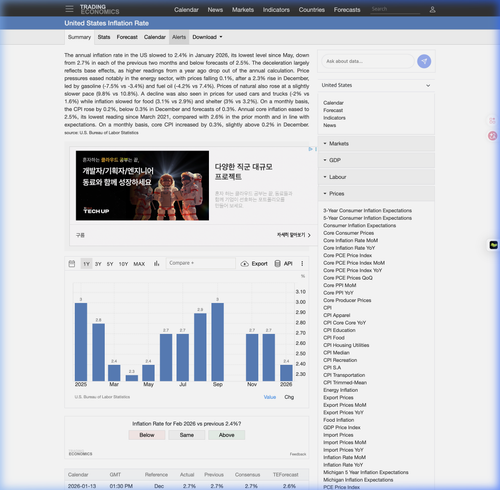Click the Sep bar in chart
The image size is (500, 490).
218,342
